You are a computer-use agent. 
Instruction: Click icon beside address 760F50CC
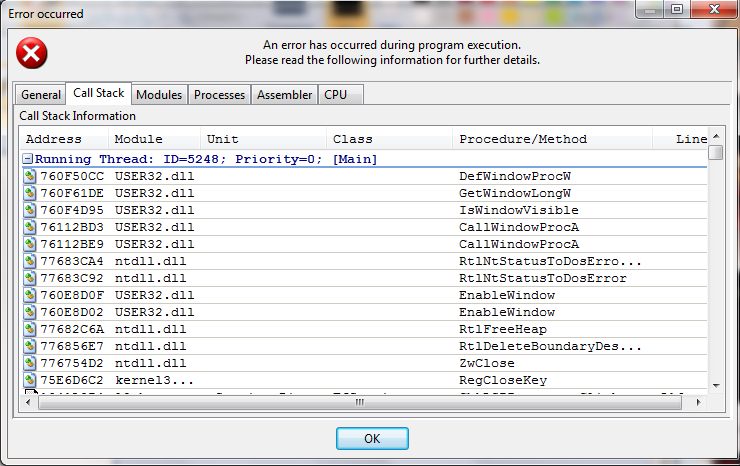pyautogui.click(x=30, y=176)
